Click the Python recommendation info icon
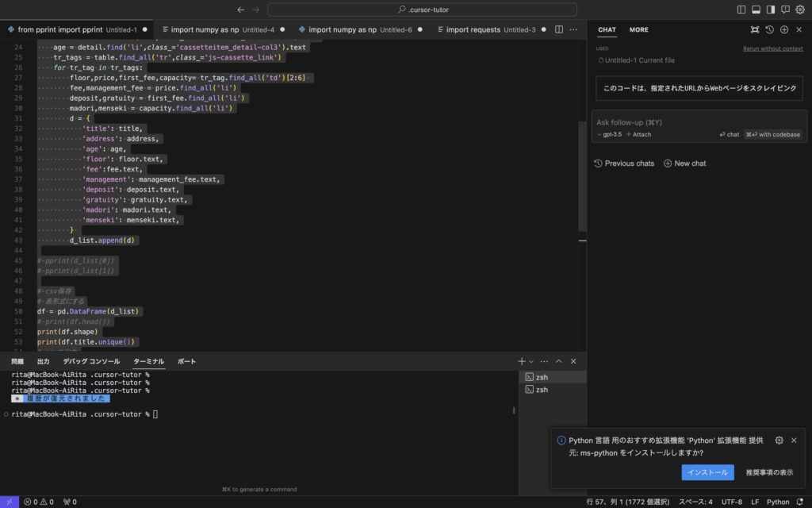812x508 pixels. click(561, 440)
